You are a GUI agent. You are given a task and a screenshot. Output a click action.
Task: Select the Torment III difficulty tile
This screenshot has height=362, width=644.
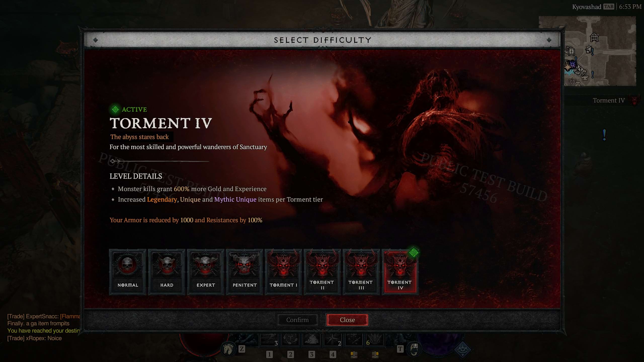click(361, 272)
